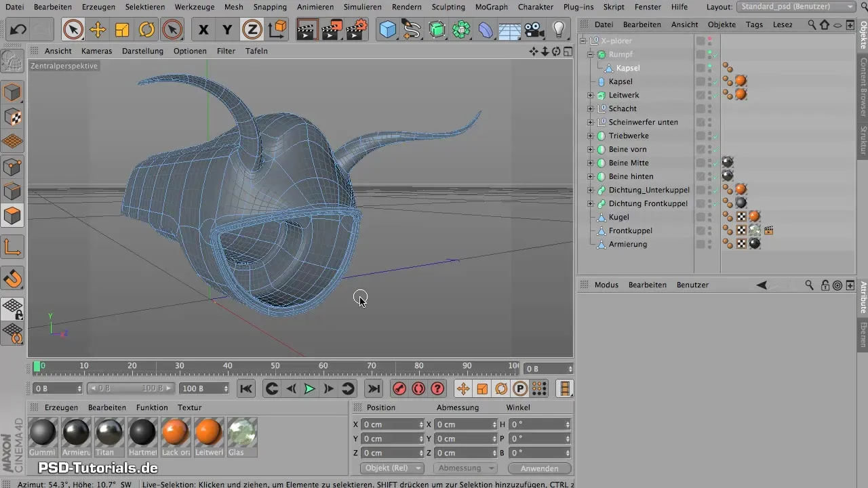Image resolution: width=868 pixels, height=488 pixels.
Task: Collapse the Rumpf object
Action: (590, 54)
